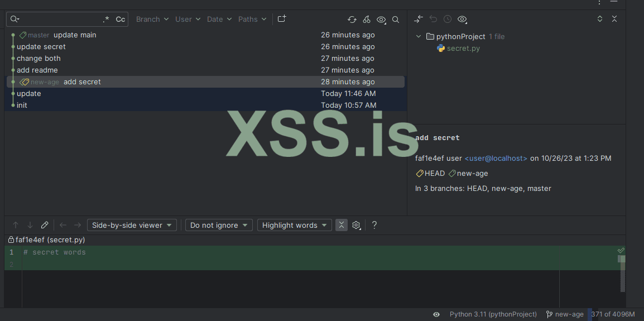The height and width of the screenshot is (321, 644).
Task: Open the Side-by-side viewer dropdown
Action: [x=132, y=225]
